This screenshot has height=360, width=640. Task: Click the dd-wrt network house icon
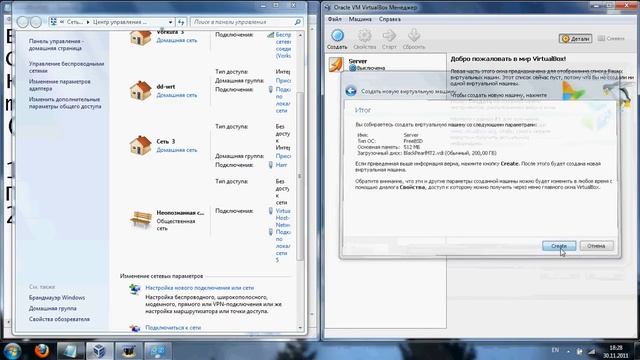click(x=140, y=90)
